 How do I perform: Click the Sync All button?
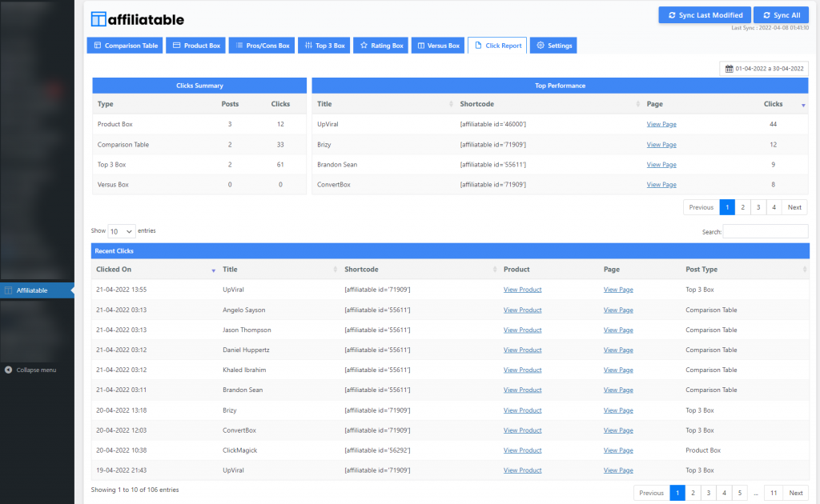coord(781,15)
